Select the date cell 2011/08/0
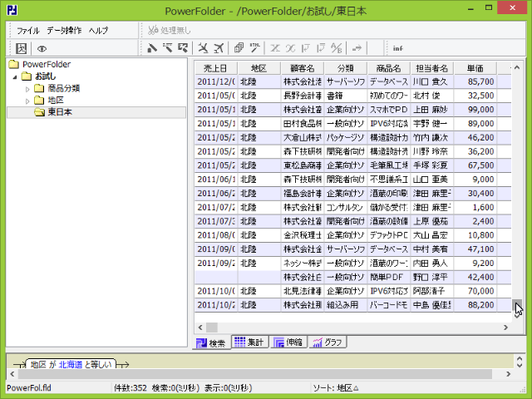This screenshot has height=399, width=532. pyautogui.click(x=216, y=235)
